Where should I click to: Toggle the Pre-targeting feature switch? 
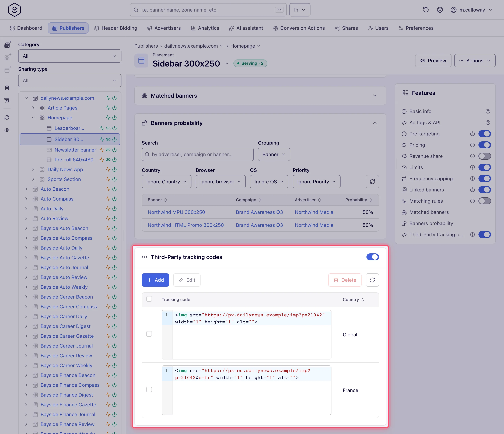pyautogui.click(x=485, y=134)
